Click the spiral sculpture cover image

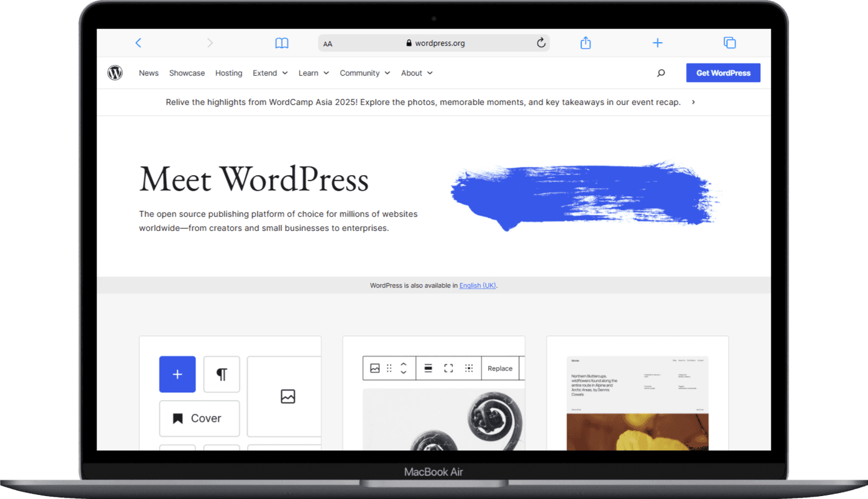coord(444,419)
